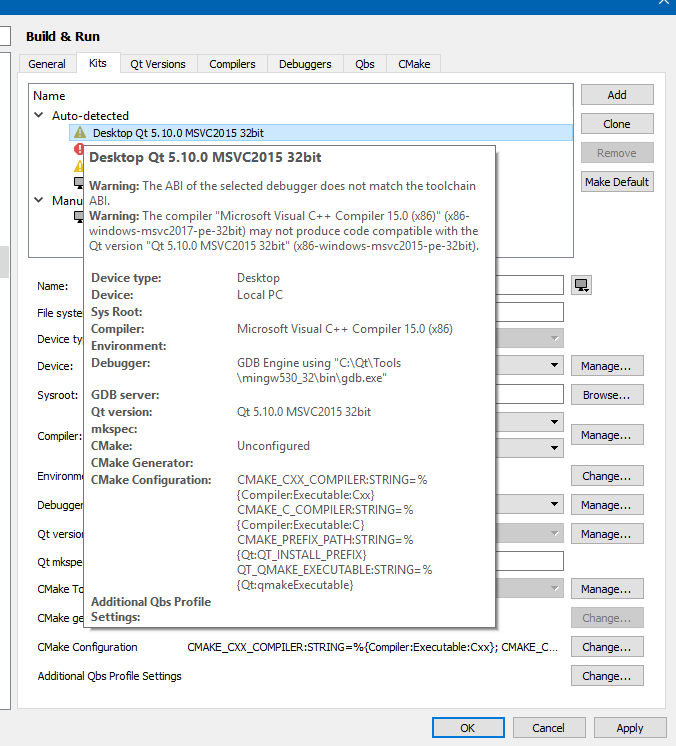This screenshot has width=676, height=746.
Task: Click the kit icon button next to Name field
Action: [581, 285]
